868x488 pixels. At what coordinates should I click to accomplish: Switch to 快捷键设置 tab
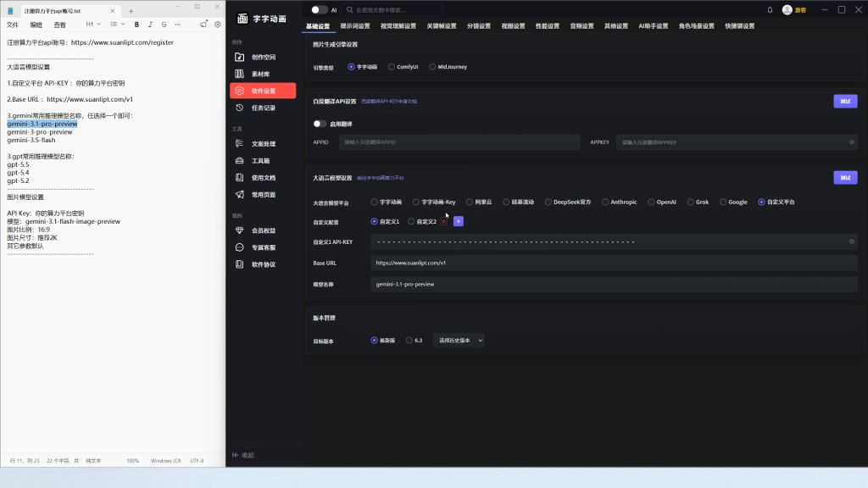point(739,26)
